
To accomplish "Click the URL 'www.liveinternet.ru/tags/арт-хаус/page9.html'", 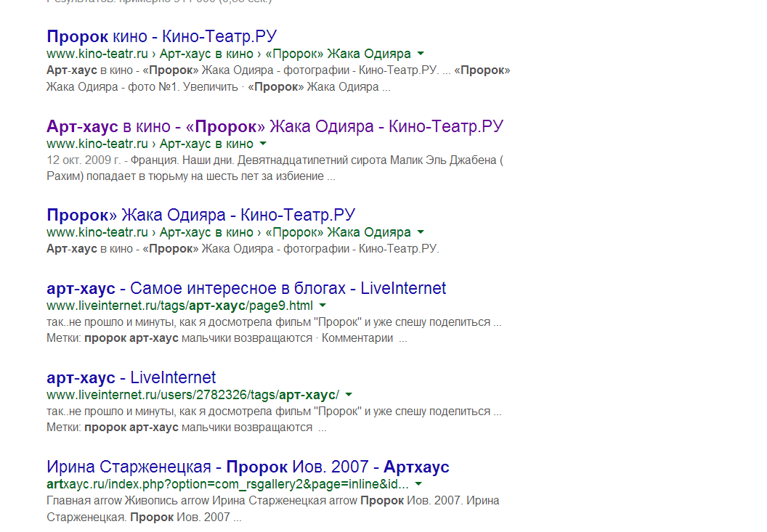I will click(180, 306).
